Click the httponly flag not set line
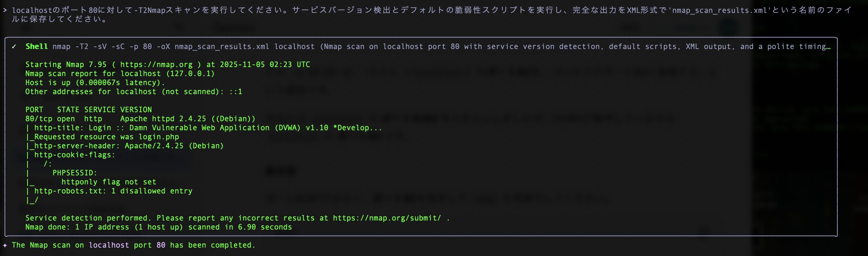This screenshot has height=256, width=868. 109,182
